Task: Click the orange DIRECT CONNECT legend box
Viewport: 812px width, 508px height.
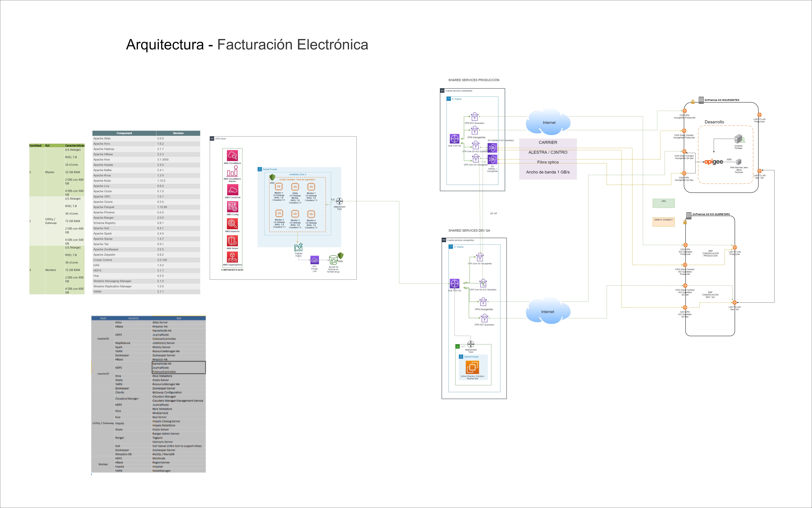Action: click(663, 222)
